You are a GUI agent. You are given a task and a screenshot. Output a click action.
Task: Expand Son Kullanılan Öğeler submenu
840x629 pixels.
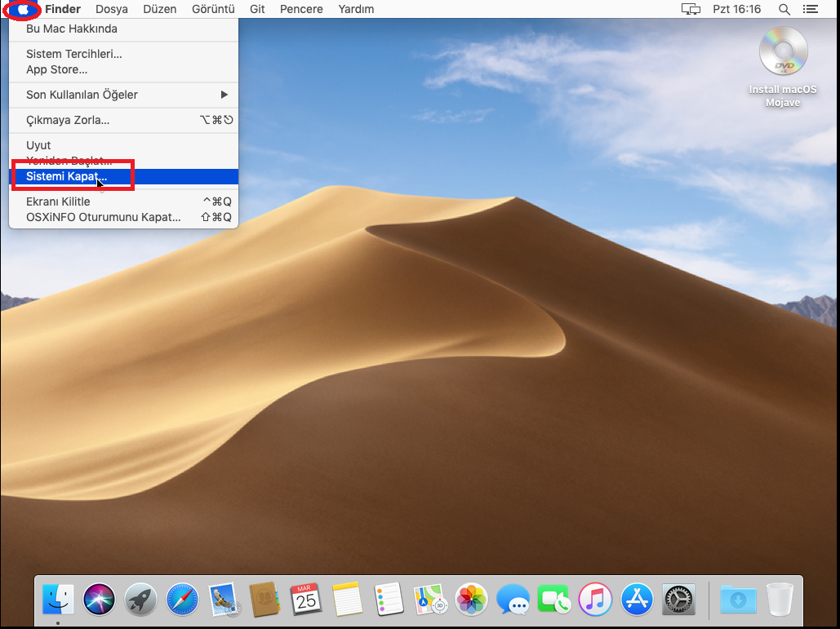122,95
